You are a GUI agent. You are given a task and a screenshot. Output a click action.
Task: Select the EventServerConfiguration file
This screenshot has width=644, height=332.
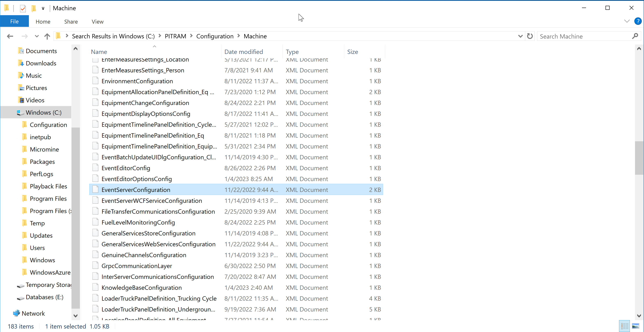click(136, 189)
